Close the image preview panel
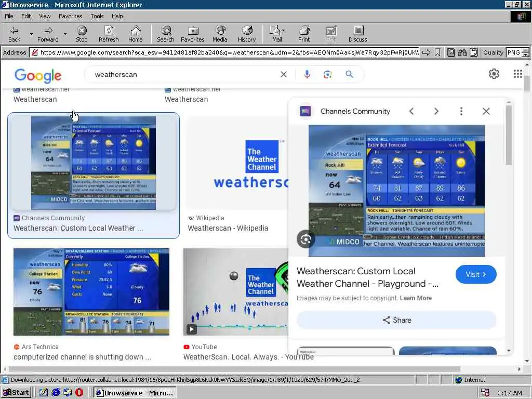This screenshot has height=399, width=532. click(486, 111)
